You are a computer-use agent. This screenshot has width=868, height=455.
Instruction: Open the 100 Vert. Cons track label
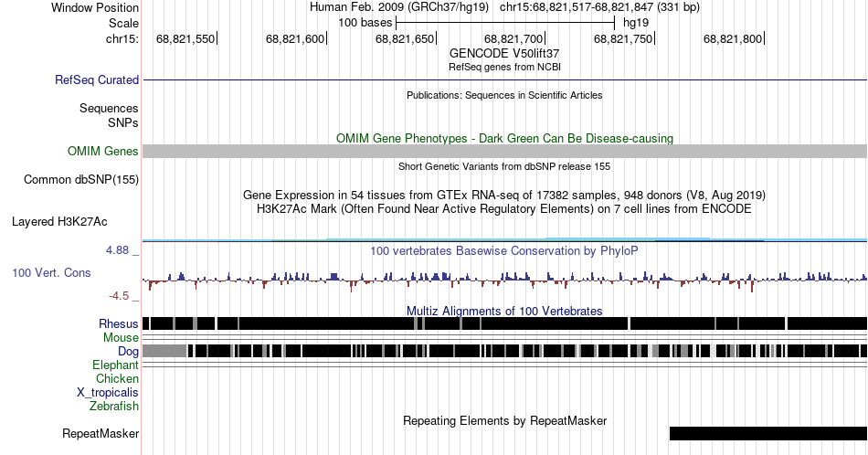click(51, 273)
